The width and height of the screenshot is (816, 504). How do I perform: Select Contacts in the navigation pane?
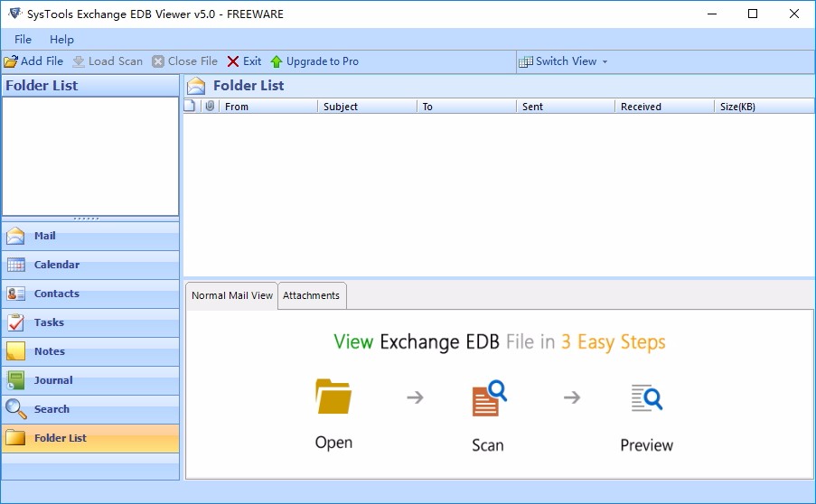90,294
